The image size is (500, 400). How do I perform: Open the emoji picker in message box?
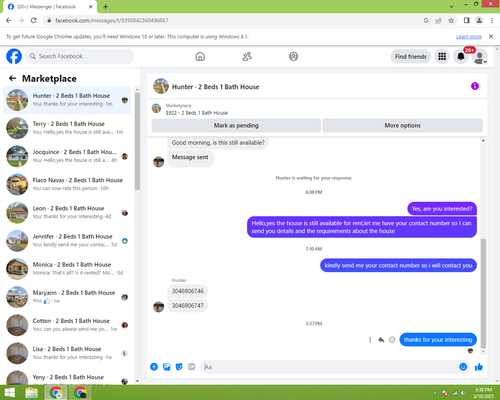(463, 367)
